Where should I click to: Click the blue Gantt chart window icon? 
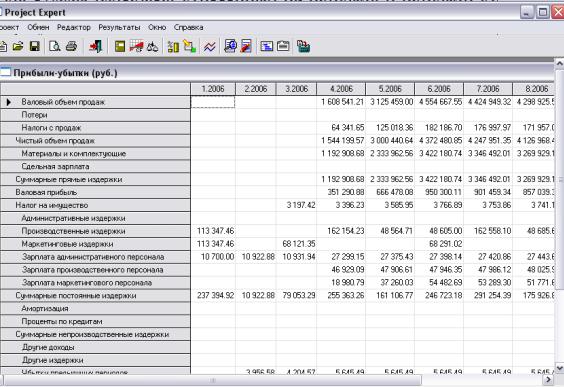tap(267, 46)
